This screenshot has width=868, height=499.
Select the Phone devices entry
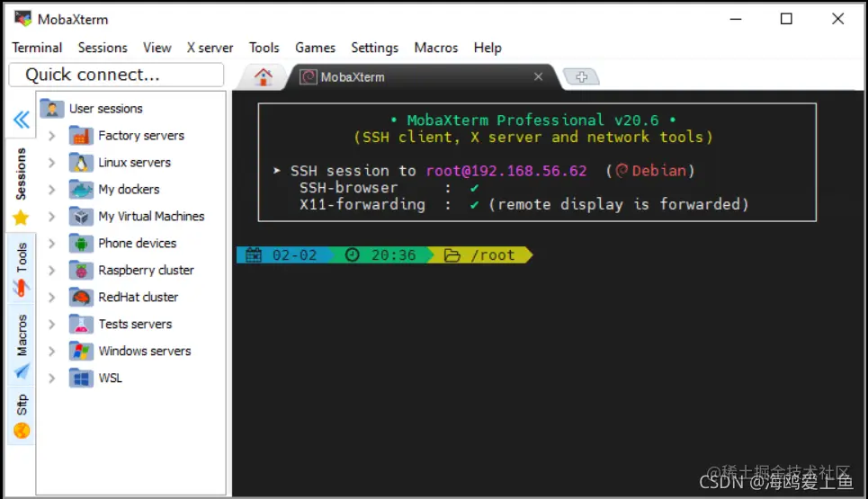coord(138,244)
